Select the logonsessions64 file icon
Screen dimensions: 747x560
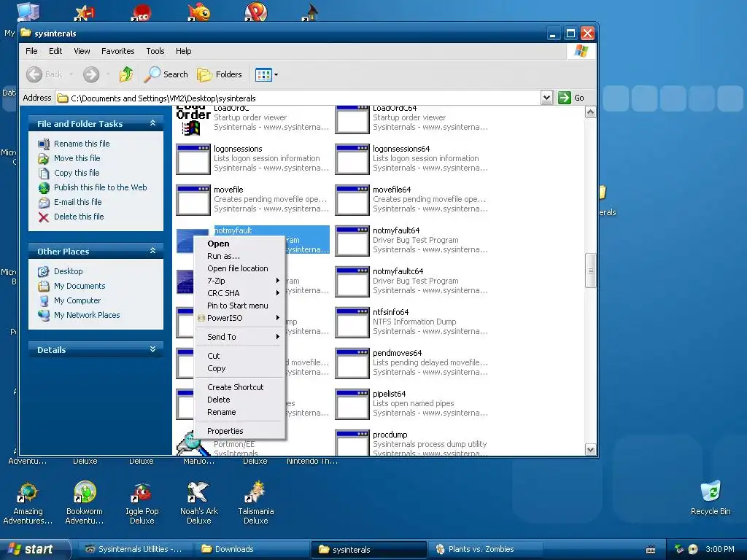click(x=352, y=159)
